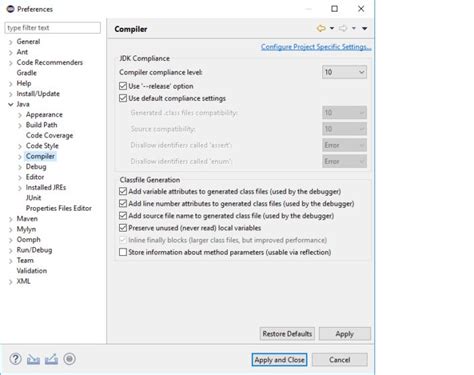Viewport: 474px width, 375px height.
Task: Click the Help question mark icon
Action: [x=15, y=359]
